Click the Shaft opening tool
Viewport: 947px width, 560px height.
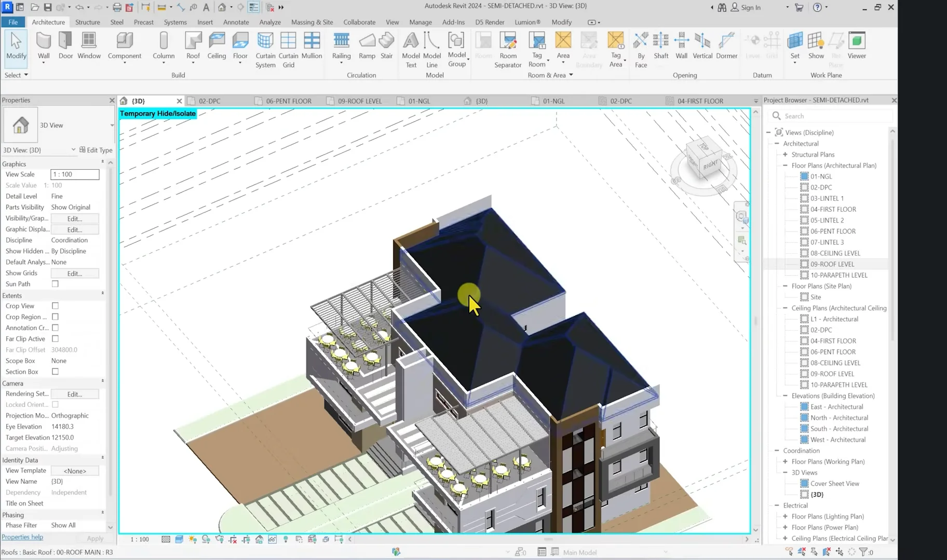(x=660, y=47)
